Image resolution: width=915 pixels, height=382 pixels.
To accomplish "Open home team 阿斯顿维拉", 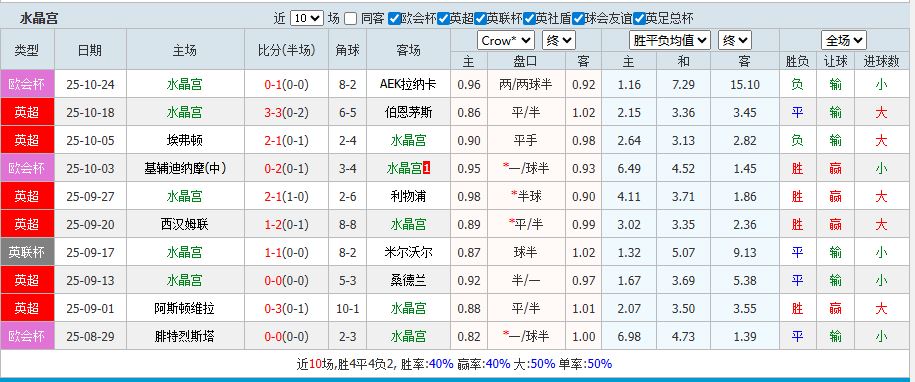I will tap(184, 309).
